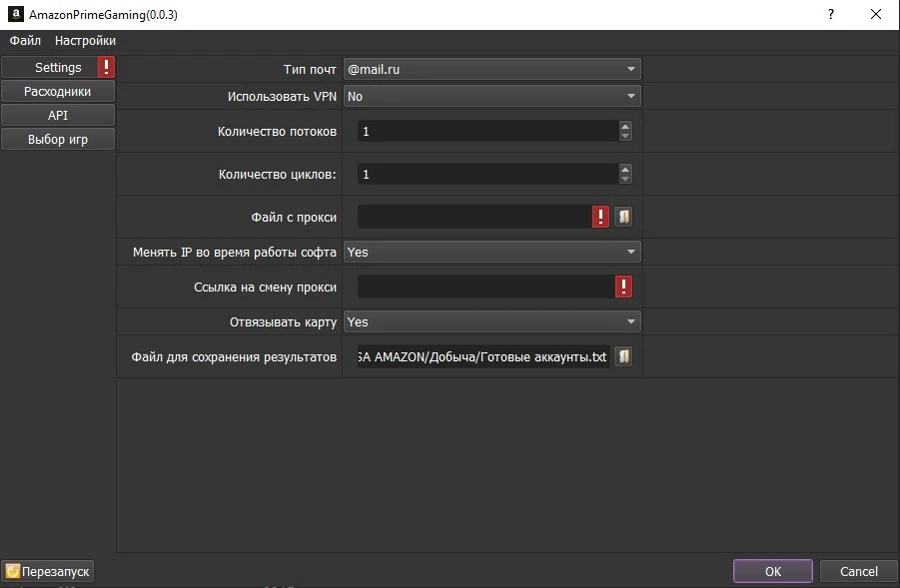
Task: Close the AmazonPrimeGaming window
Action: [875, 14]
